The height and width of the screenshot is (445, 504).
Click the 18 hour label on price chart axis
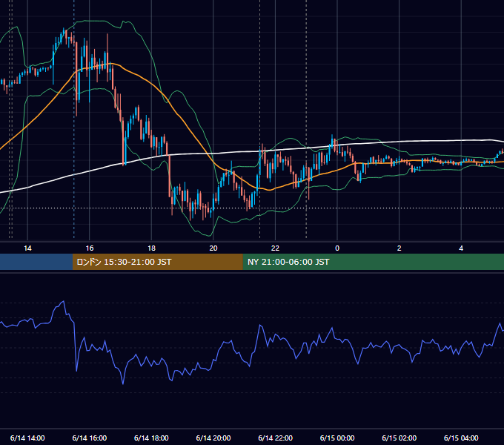pos(151,248)
